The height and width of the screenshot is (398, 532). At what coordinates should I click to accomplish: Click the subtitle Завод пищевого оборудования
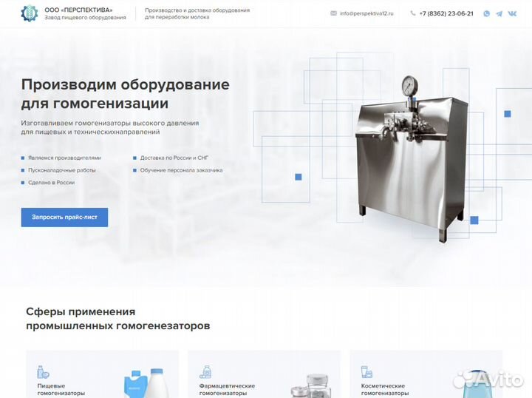pos(85,17)
